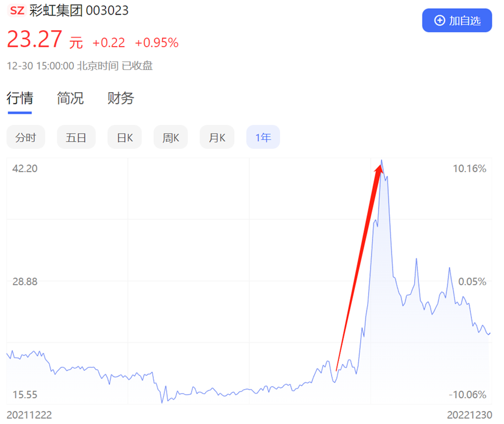Click the current price 23.27
The image size is (504, 424).
point(34,39)
